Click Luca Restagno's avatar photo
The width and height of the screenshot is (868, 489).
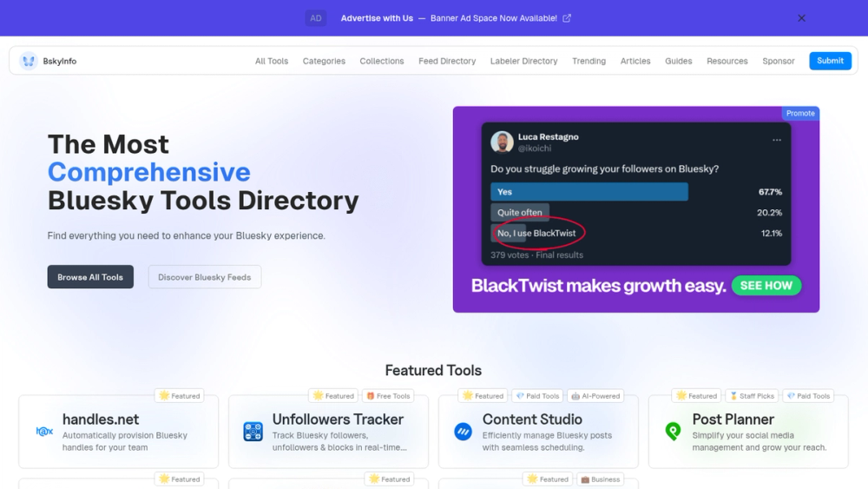(502, 142)
